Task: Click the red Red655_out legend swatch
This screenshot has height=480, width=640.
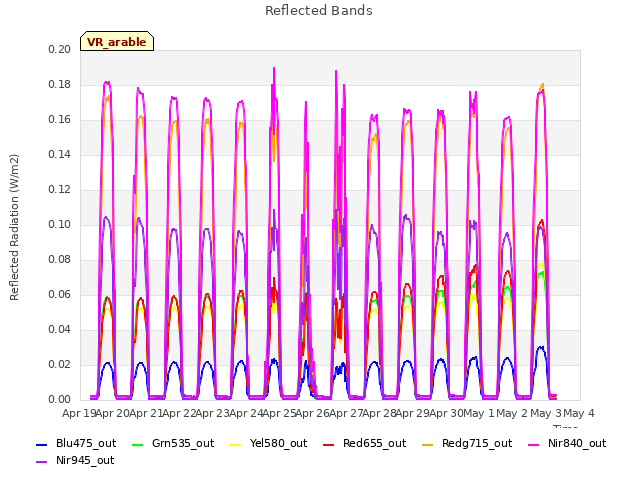Action: (329, 444)
